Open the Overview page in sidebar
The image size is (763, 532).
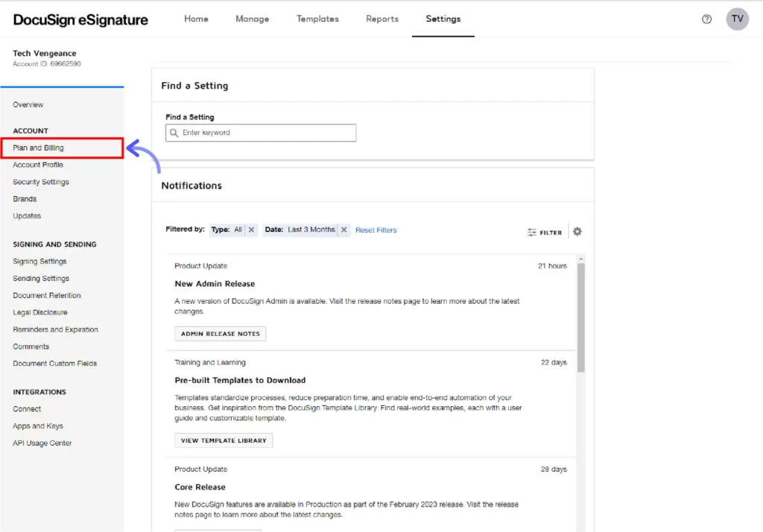[x=28, y=104]
